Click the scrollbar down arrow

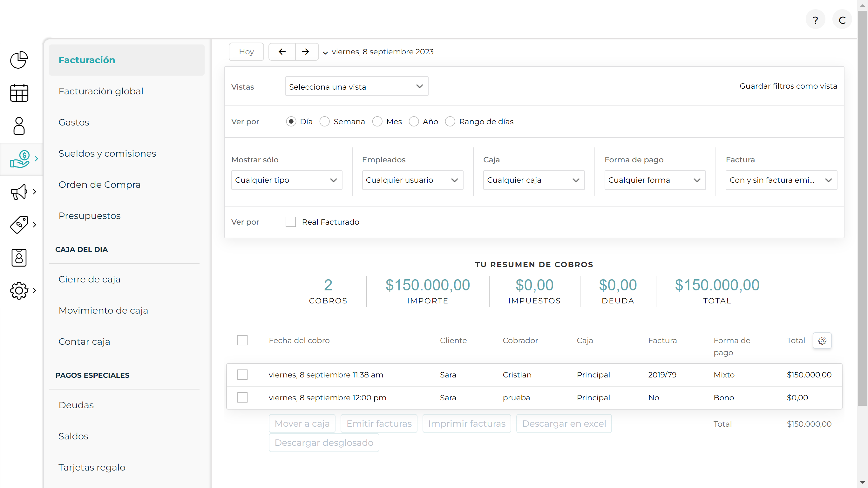[x=862, y=483]
